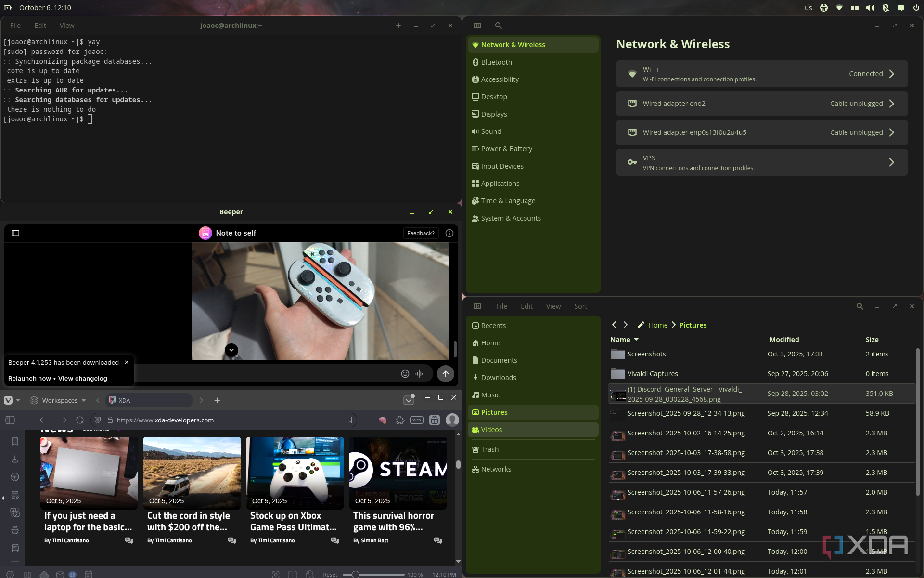The image size is (924, 578).
Task: Jump to latest message in Beeper
Action: click(231, 350)
